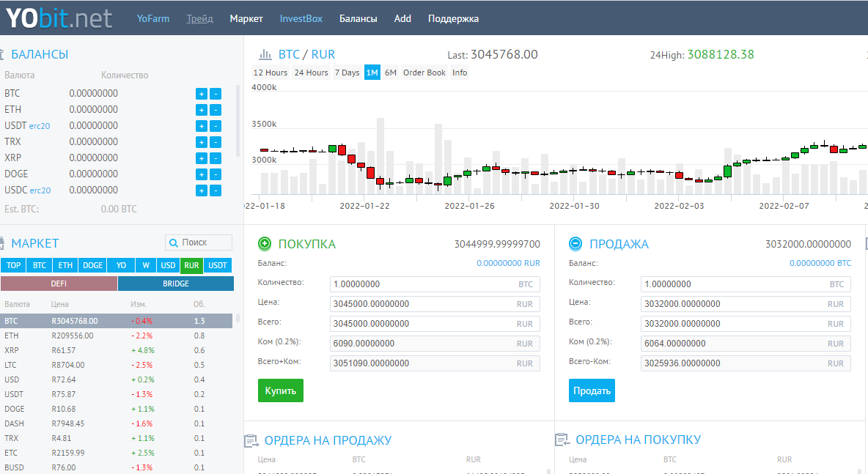Image resolution: width=868 pixels, height=474 pixels.
Task: Select the ETH row in market list
Action: (117, 336)
